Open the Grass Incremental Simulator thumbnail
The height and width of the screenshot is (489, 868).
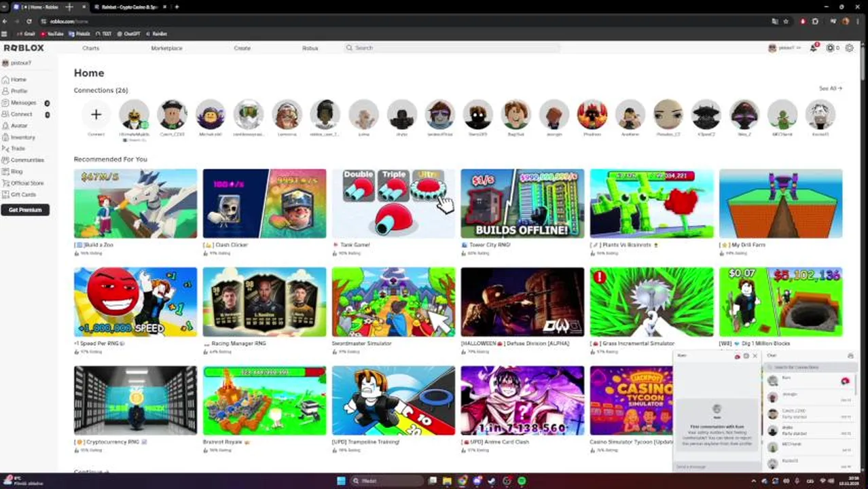click(x=651, y=302)
